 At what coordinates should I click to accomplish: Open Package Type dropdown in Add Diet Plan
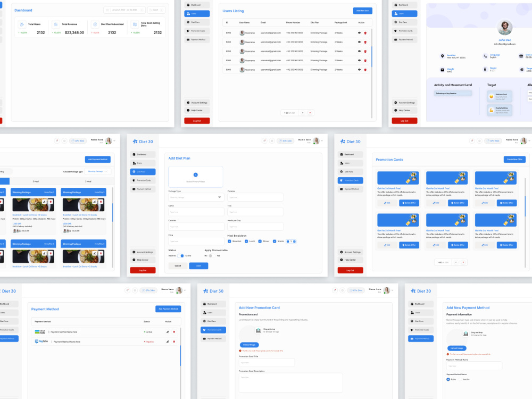196,197
